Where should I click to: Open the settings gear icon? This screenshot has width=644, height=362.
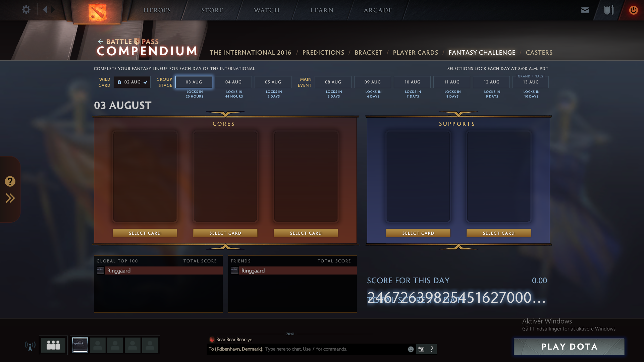coord(26,10)
